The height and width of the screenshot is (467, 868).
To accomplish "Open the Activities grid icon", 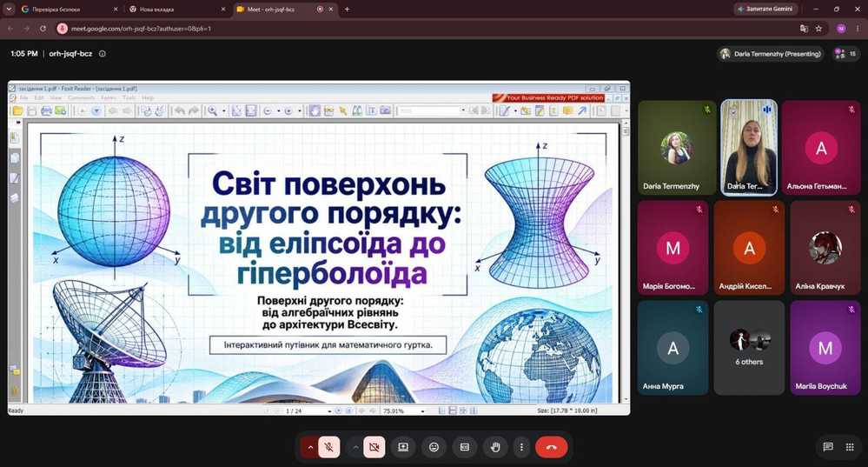I will (850, 447).
